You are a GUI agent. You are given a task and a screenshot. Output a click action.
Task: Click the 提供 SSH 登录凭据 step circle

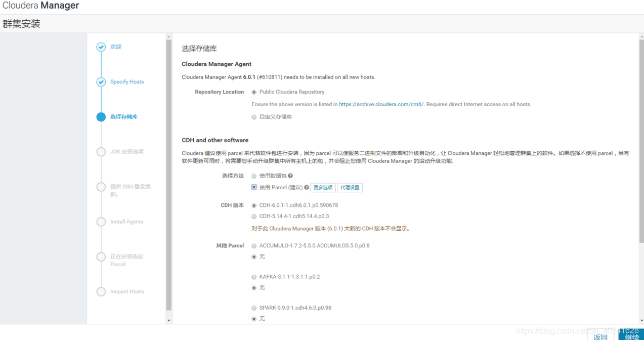coord(101,187)
